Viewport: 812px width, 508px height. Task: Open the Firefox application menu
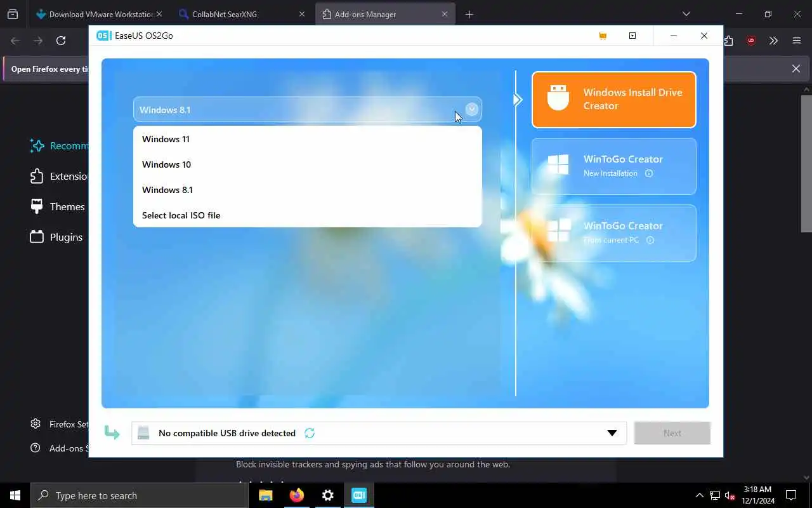(797, 41)
